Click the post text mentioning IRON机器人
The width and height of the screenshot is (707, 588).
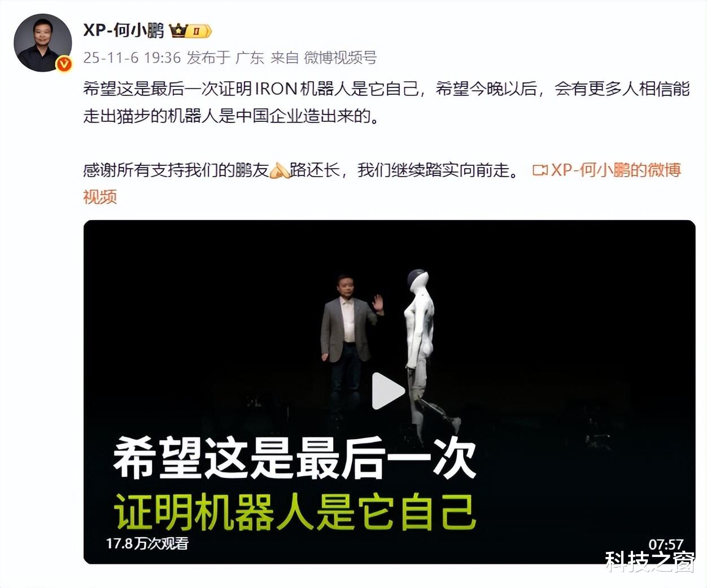click(x=386, y=102)
